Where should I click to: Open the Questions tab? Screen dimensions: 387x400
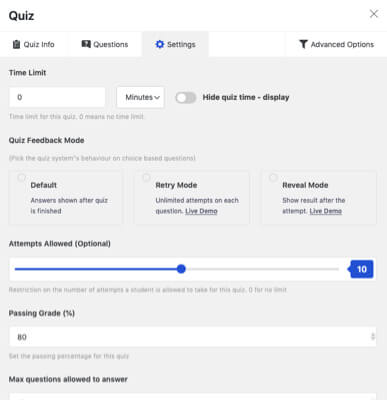click(x=105, y=44)
